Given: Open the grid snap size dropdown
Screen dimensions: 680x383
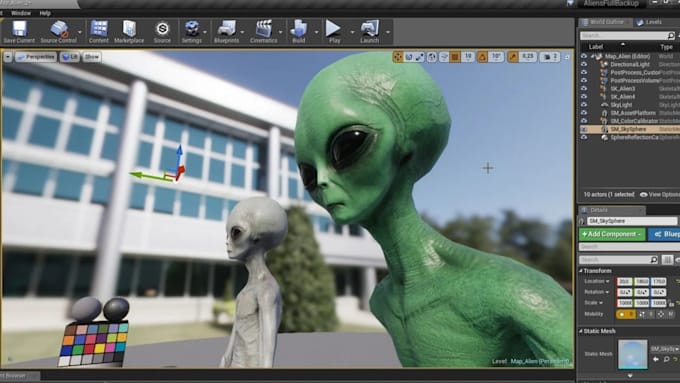Looking at the screenshot, I should click(x=468, y=57).
